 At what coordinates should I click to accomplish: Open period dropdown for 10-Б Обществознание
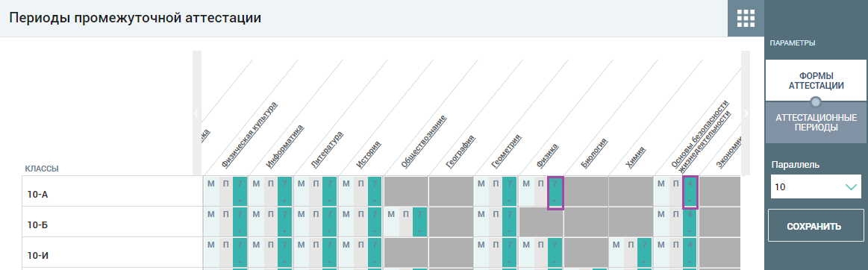419,222
